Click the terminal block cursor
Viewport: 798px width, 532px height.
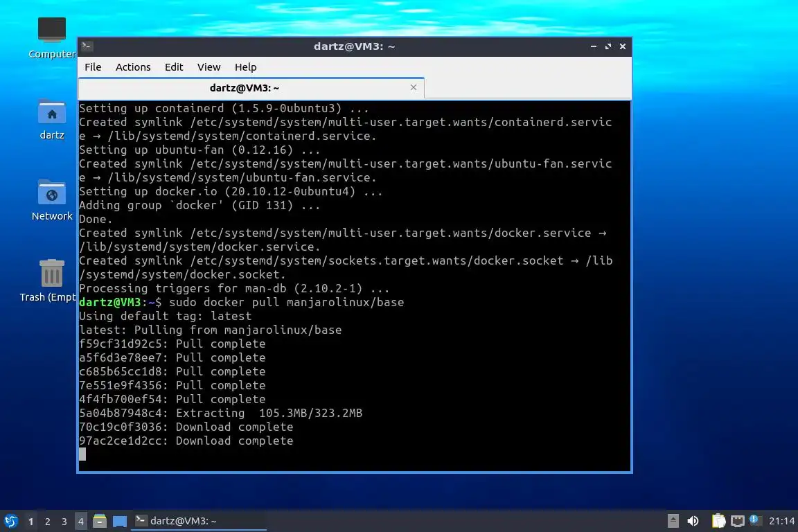(x=82, y=454)
